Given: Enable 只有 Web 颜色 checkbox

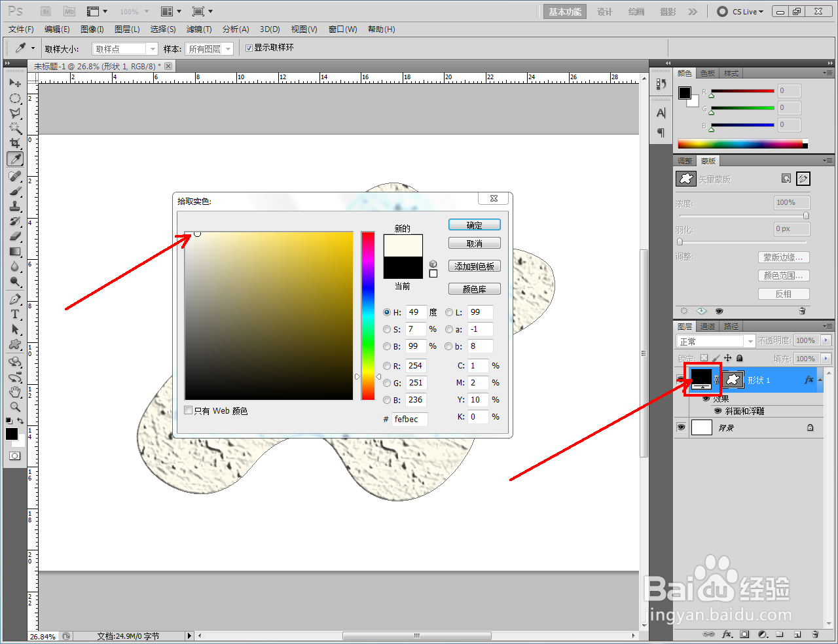Looking at the screenshot, I should 189,410.
